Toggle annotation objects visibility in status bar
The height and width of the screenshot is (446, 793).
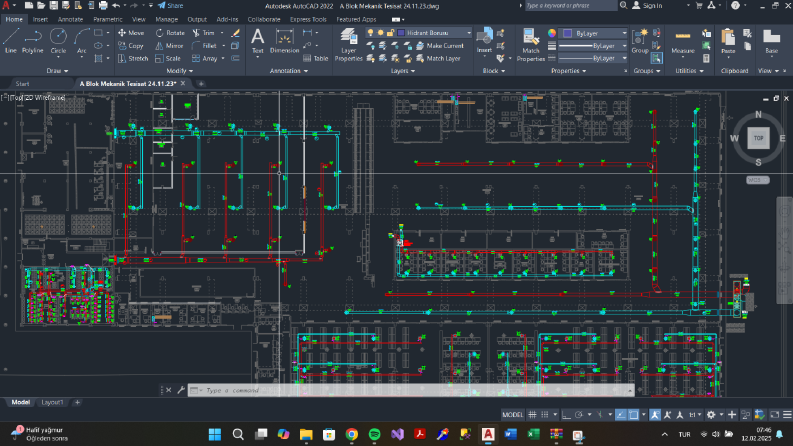point(655,415)
